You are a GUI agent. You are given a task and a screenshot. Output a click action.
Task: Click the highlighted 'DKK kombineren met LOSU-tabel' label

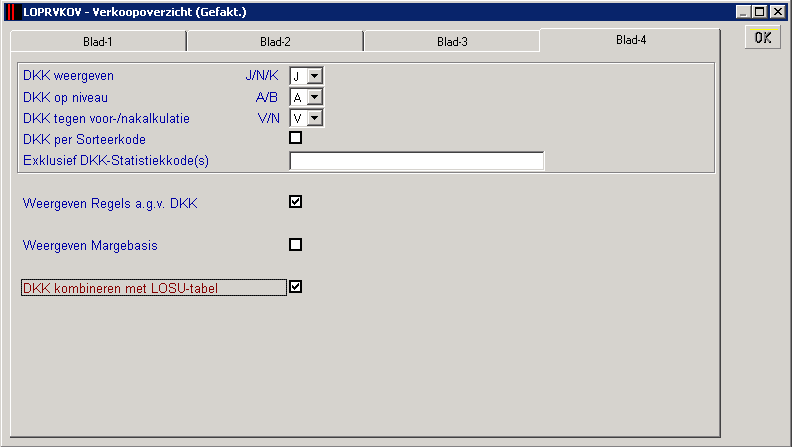[154, 288]
